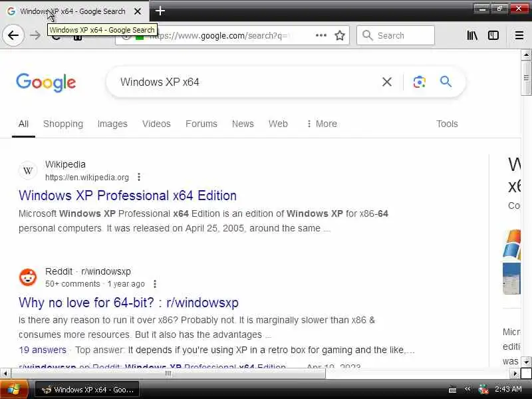
Task: Click the Reddit mascot icon
Action: 28,277
